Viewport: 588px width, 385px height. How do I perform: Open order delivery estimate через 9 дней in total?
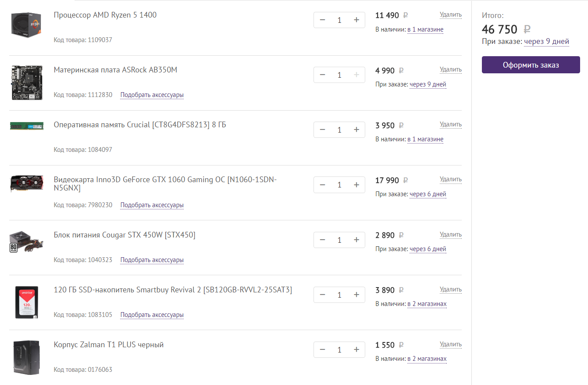(x=546, y=42)
